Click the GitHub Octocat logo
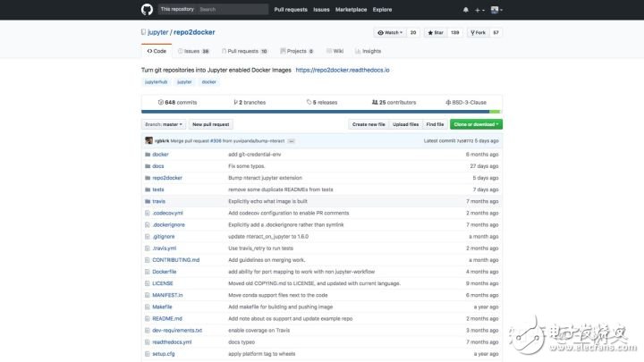 148,9
